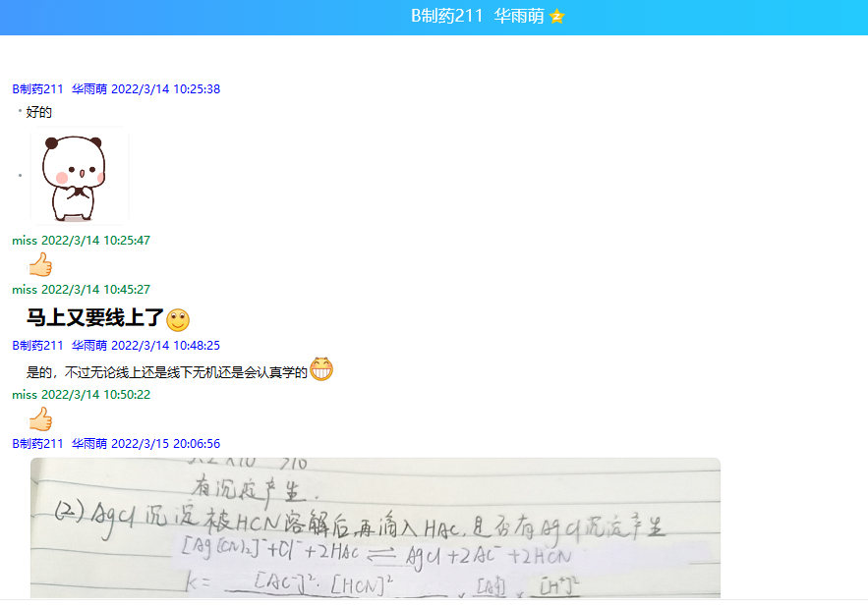Viewport: 868px width, 609px height.
Task: Click miss sender line at 10:25:47
Action: coord(81,241)
